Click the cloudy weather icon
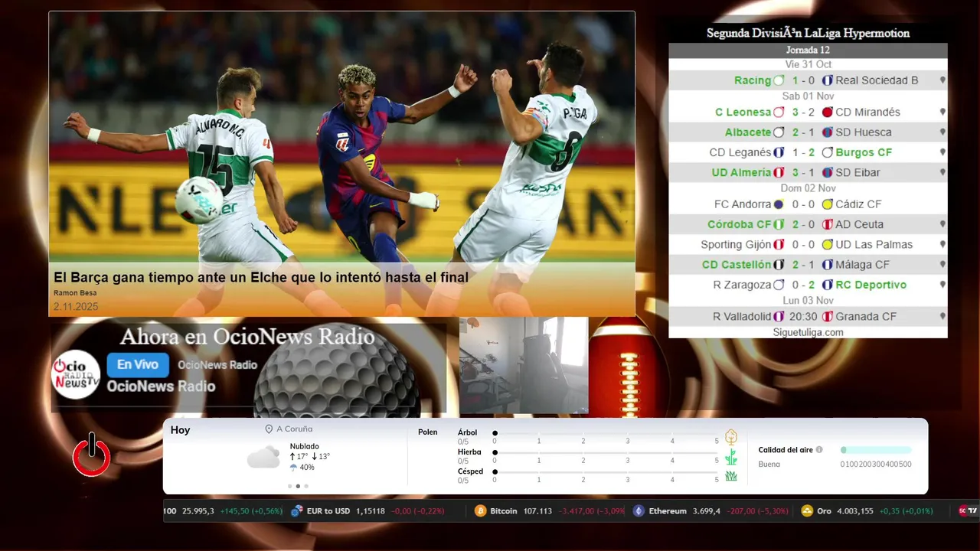The width and height of the screenshot is (980, 551). [263, 457]
